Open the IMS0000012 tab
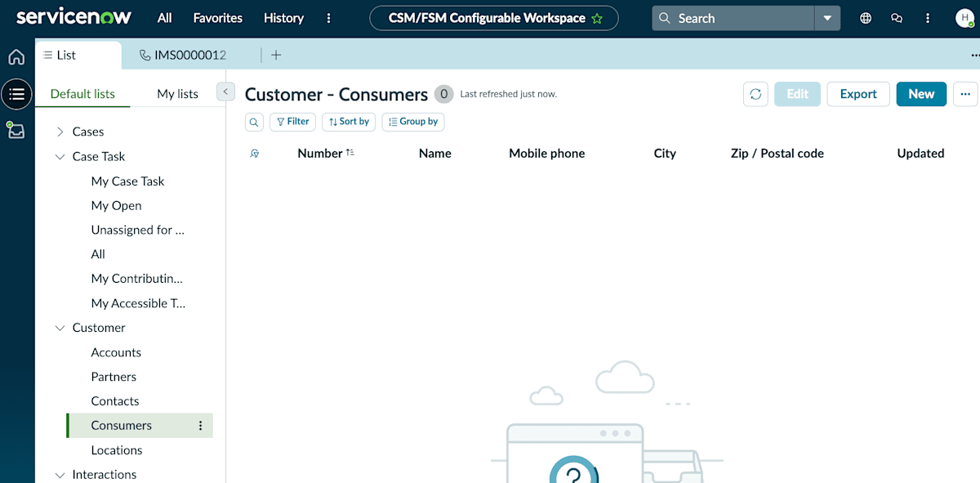 click(x=184, y=55)
